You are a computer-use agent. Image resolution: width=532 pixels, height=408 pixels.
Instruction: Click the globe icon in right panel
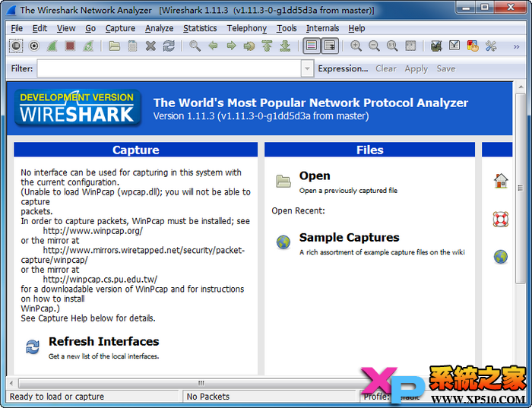pos(500,257)
